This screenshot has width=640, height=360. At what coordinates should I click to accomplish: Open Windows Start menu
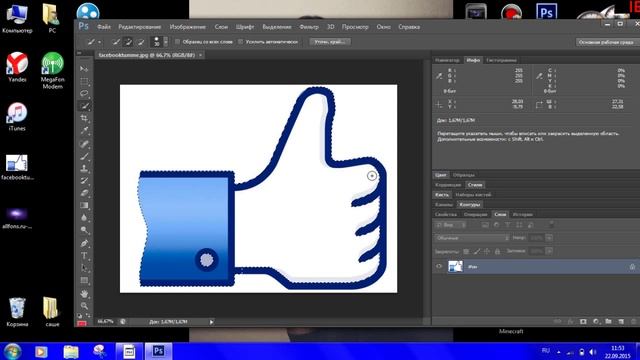[12, 351]
